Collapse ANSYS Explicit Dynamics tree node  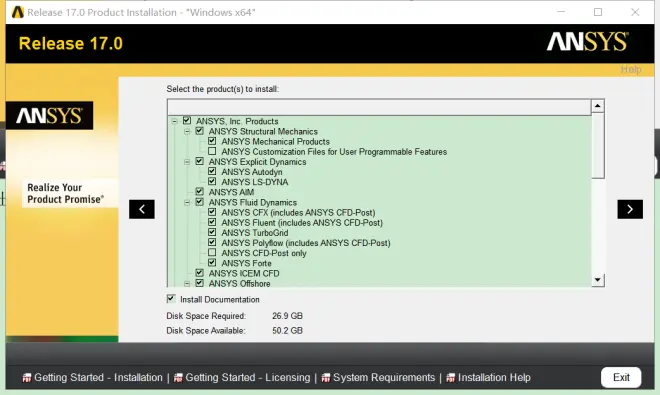coord(187,162)
